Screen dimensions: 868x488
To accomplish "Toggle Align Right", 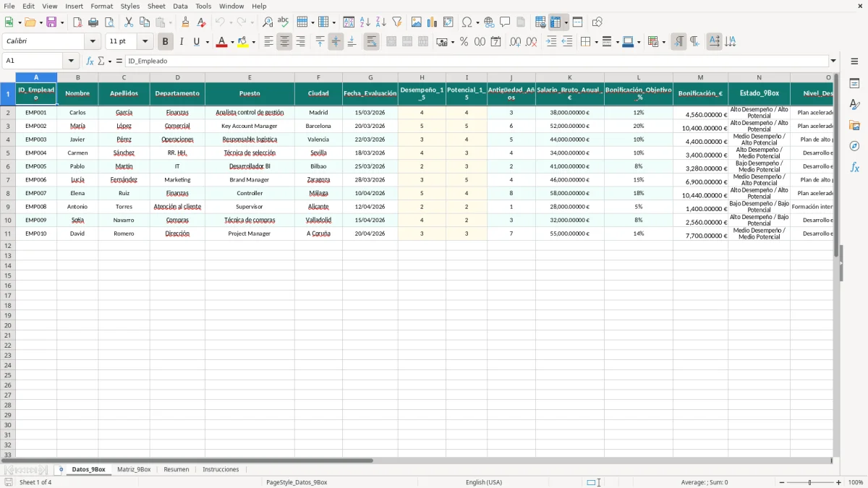I will 300,42.
